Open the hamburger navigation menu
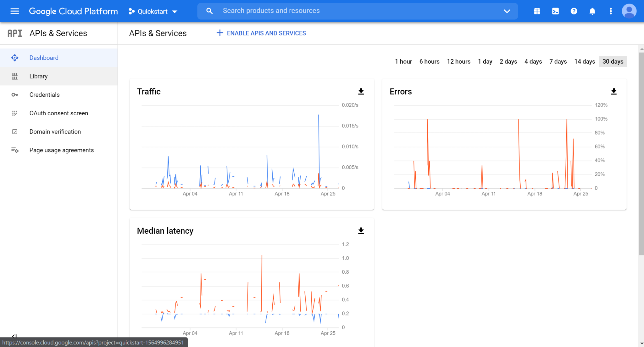Viewport: 644px width, 347px height. pos(14,11)
